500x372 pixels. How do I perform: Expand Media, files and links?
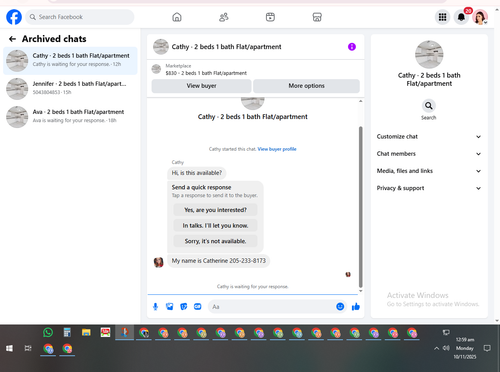pyautogui.click(x=429, y=171)
